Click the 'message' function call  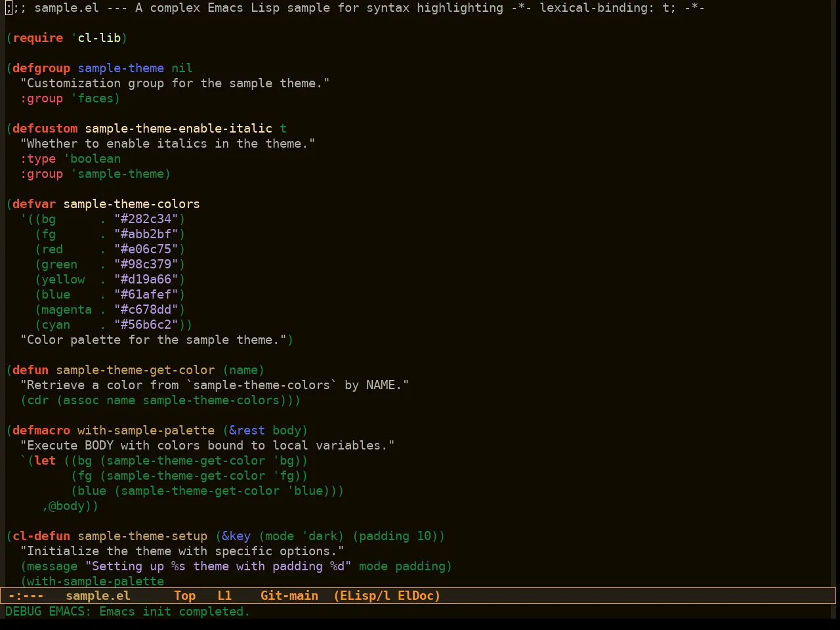pos(52,566)
